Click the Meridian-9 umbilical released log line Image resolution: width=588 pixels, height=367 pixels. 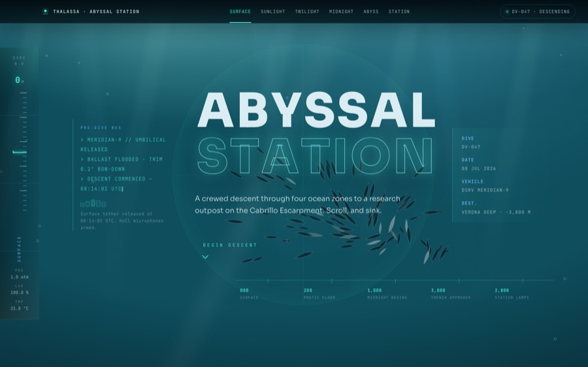tap(123, 144)
